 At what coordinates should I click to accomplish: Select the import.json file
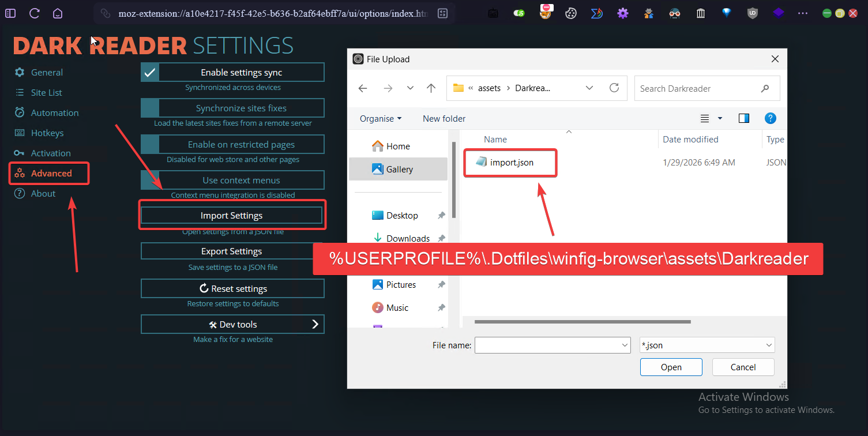(511, 163)
